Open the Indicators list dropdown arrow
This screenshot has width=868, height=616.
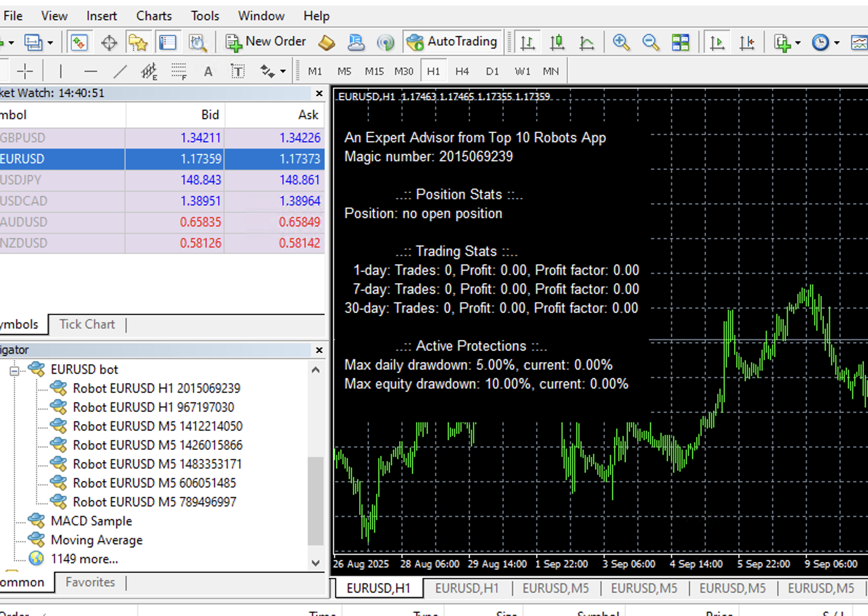797,43
